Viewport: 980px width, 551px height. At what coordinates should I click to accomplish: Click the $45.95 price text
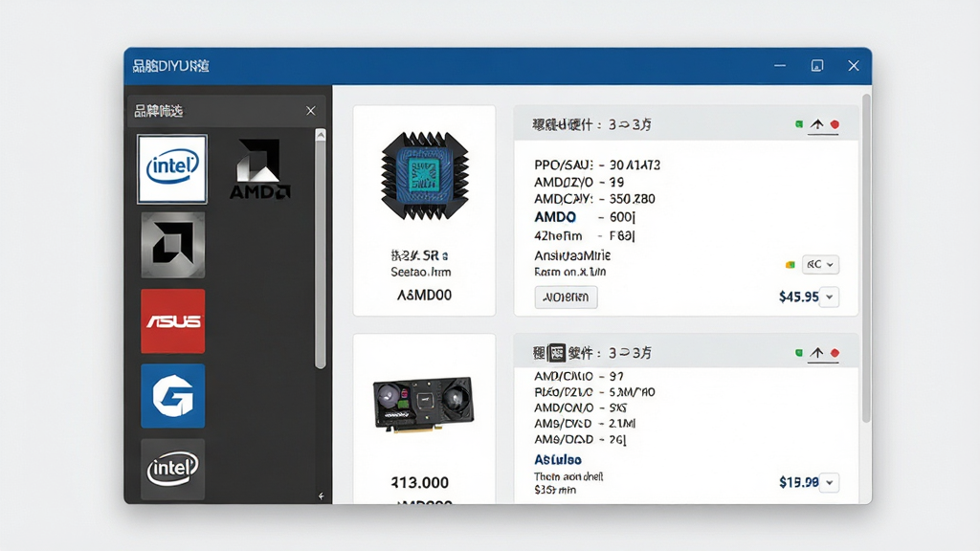[x=798, y=297]
